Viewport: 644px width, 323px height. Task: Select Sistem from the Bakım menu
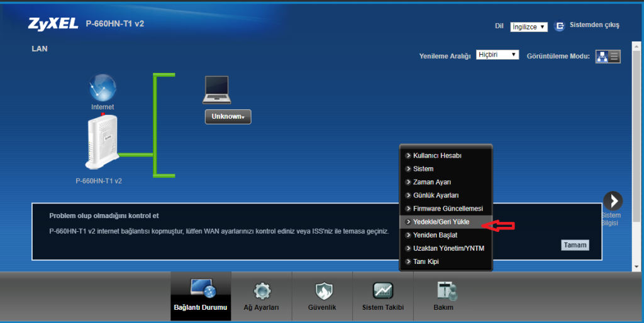[x=446, y=168]
